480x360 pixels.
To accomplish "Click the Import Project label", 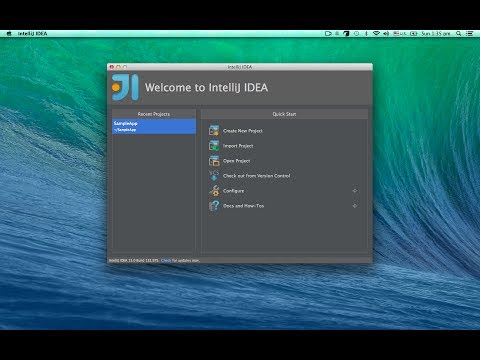I will (x=238, y=146).
